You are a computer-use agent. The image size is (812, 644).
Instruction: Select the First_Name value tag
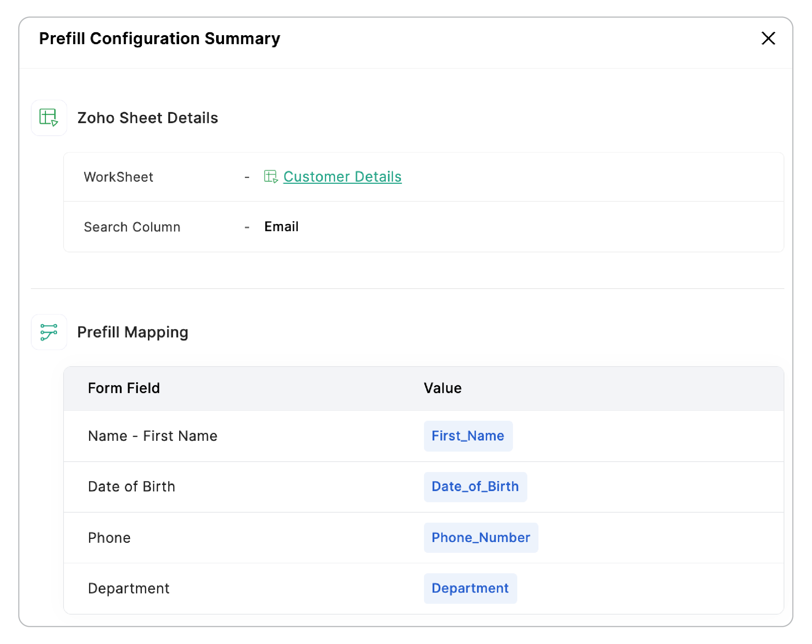[468, 436]
